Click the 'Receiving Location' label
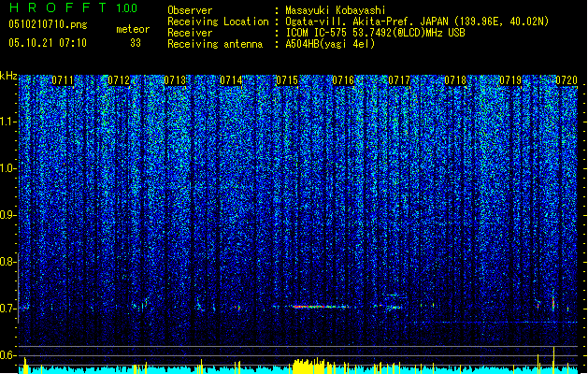588x374 pixels. [x=218, y=22]
